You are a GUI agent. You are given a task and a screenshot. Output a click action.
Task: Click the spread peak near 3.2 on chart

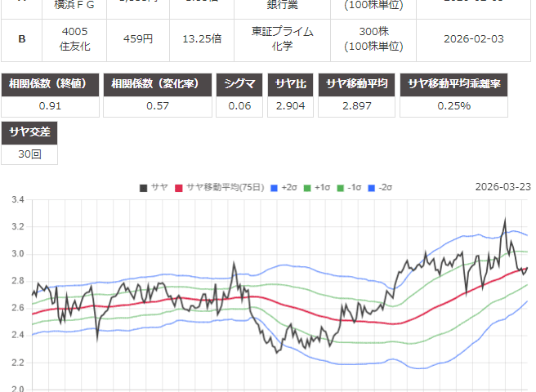504,220
